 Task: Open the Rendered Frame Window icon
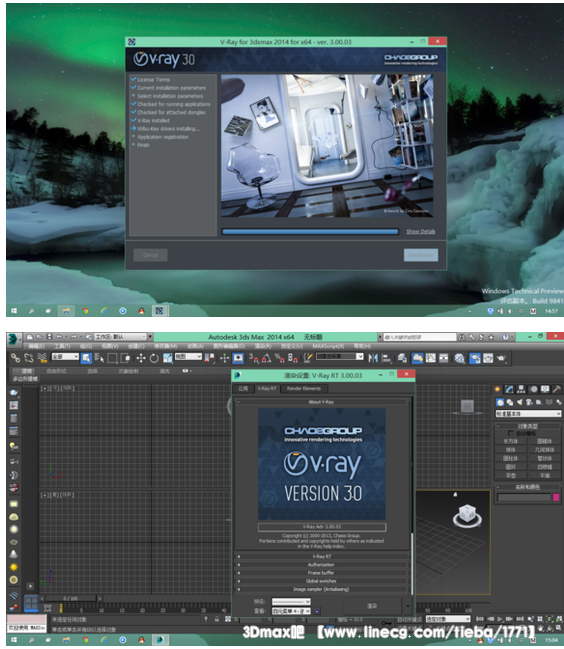[488, 358]
